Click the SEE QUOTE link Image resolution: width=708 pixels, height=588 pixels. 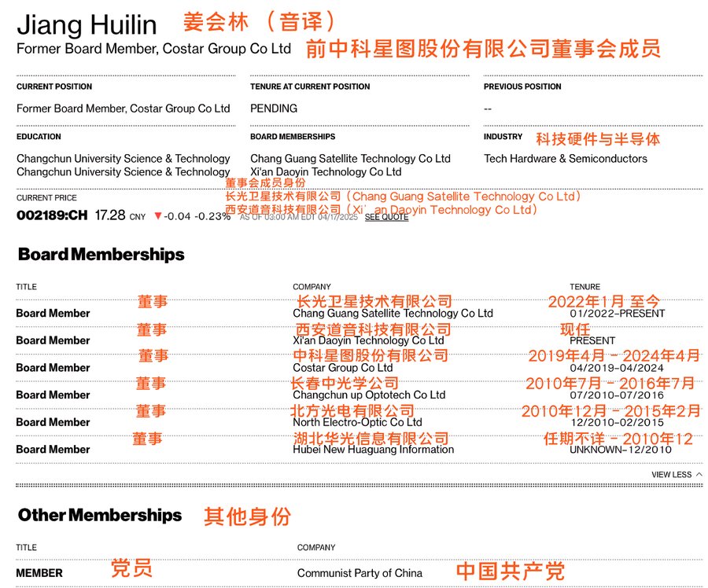(x=386, y=217)
